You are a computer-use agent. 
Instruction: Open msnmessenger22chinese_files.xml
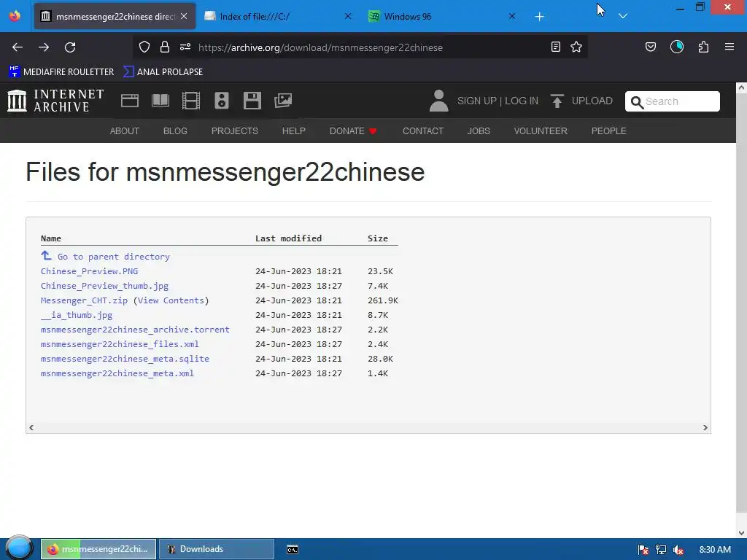(120, 344)
